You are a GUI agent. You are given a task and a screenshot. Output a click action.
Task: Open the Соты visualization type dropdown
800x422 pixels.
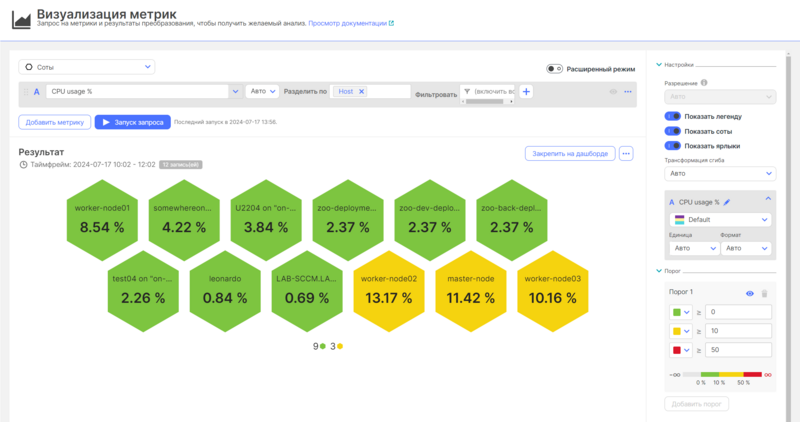point(87,67)
